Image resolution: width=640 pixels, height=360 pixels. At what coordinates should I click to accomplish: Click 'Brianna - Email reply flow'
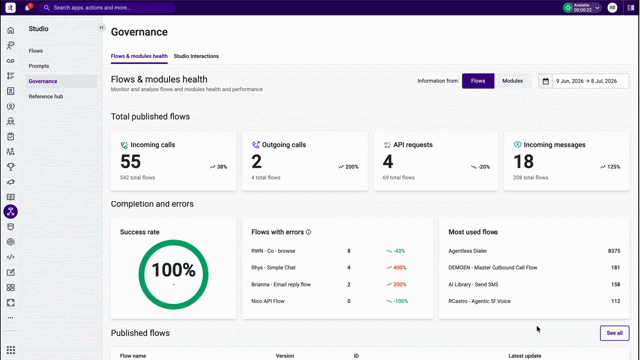[x=281, y=284]
